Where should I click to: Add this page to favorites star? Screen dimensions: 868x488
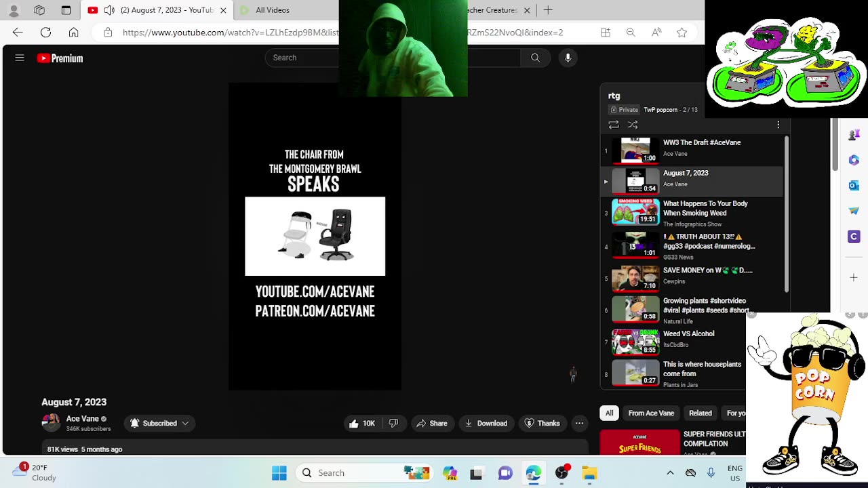point(682,33)
